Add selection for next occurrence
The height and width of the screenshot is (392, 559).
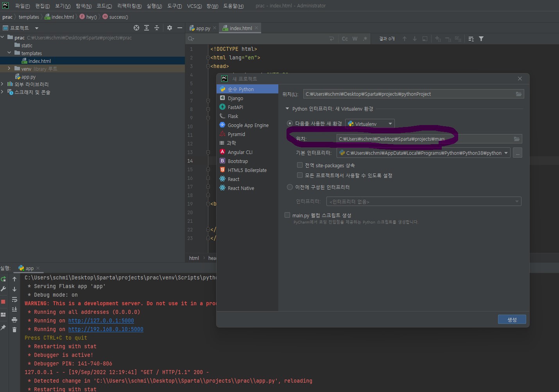coord(438,39)
